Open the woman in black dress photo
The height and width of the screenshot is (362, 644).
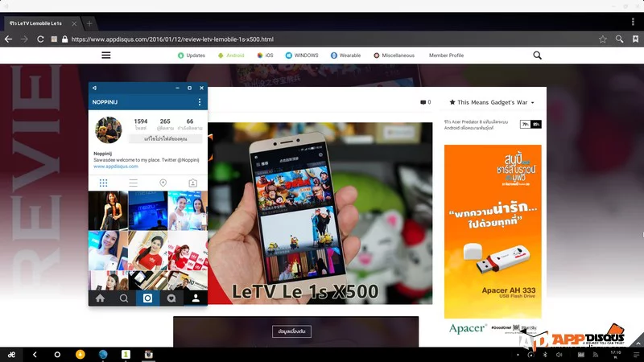tap(108, 211)
